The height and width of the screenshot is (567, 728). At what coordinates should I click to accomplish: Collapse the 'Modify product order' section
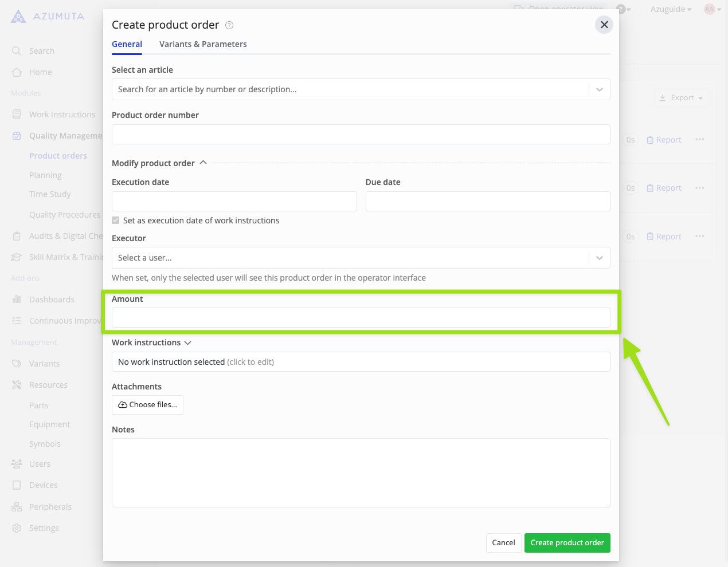[203, 162]
